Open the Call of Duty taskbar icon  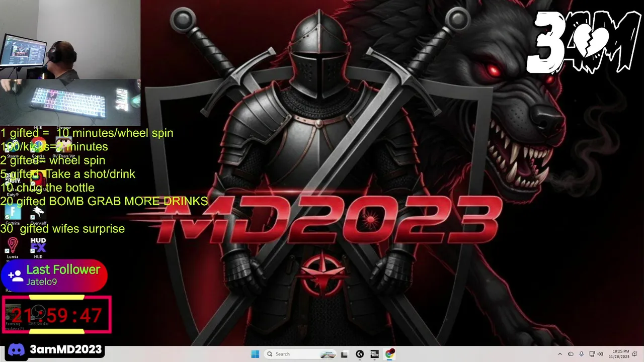click(x=375, y=354)
